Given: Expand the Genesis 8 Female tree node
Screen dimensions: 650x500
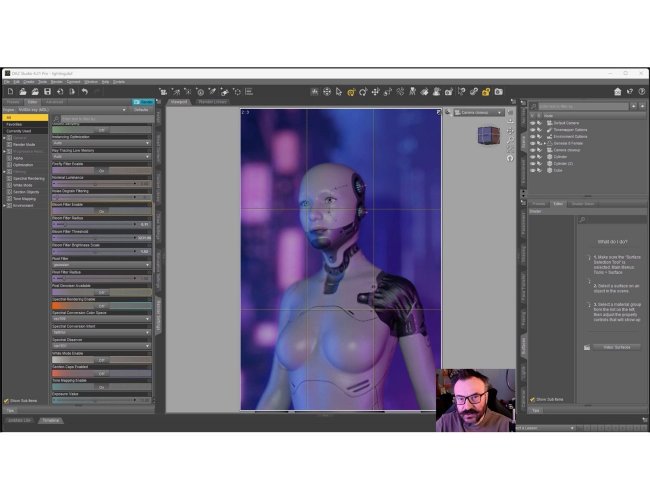Looking at the screenshot, I should coord(545,143).
